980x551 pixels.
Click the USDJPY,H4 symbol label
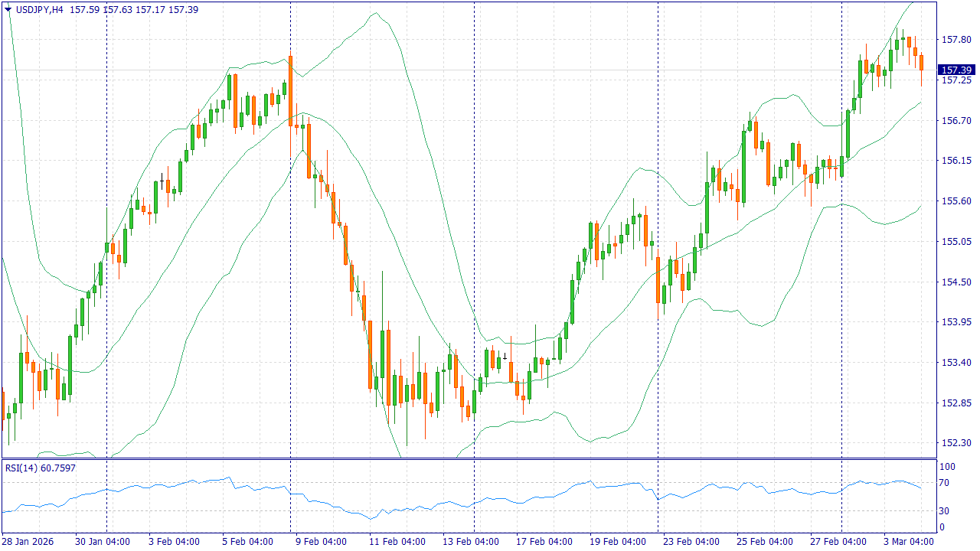40,10
